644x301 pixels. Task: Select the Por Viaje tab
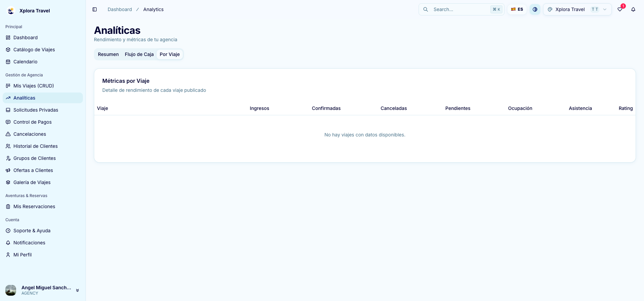tap(170, 54)
